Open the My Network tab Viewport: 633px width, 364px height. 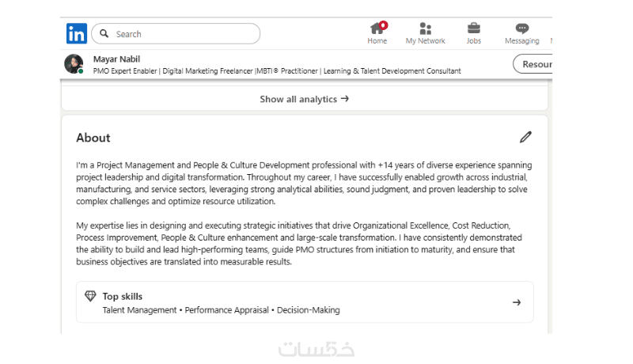click(425, 33)
